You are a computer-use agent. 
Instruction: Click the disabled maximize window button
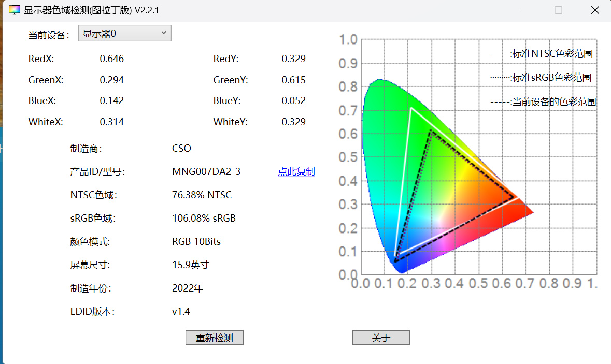558,10
